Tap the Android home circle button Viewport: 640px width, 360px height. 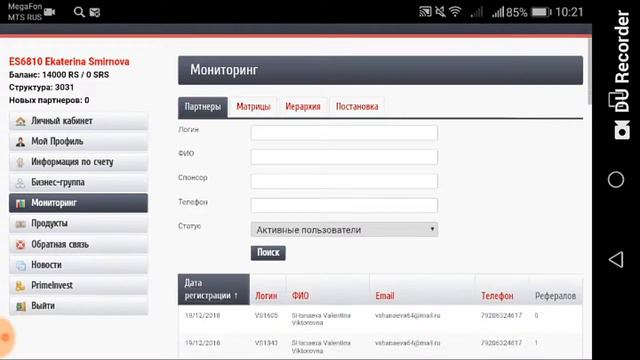tap(616, 180)
